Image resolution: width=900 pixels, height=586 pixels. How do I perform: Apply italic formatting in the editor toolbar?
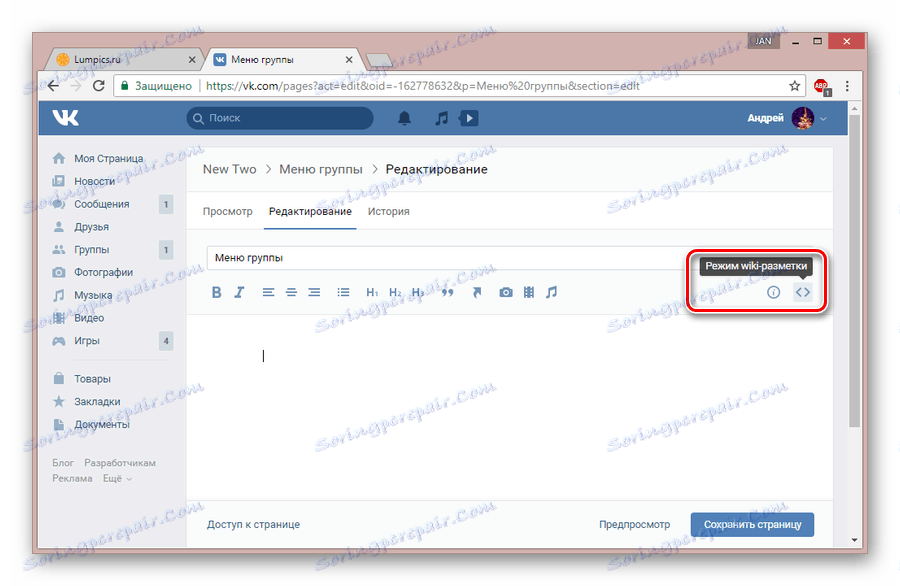[x=239, y=292]
